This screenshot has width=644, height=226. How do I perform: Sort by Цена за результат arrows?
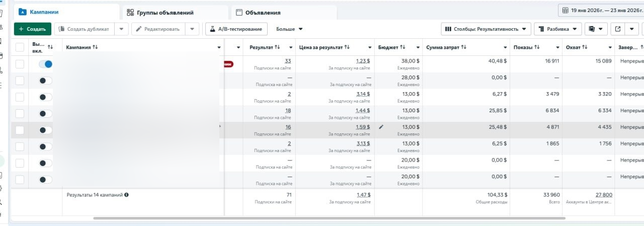tap(347, 47)
